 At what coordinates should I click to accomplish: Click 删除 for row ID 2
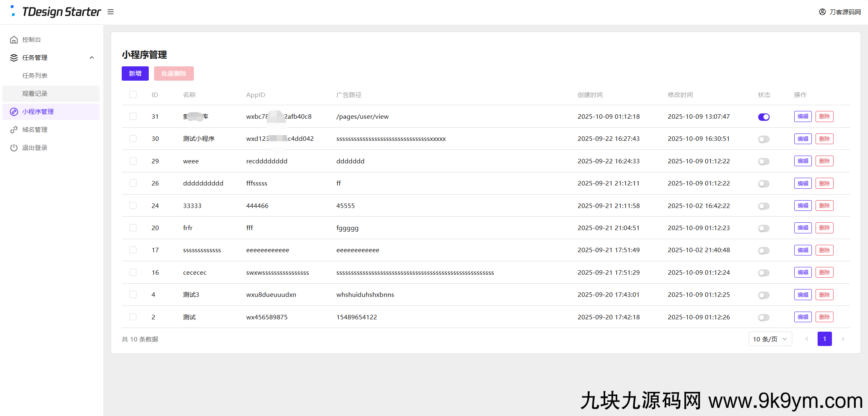tap(824, 317)
